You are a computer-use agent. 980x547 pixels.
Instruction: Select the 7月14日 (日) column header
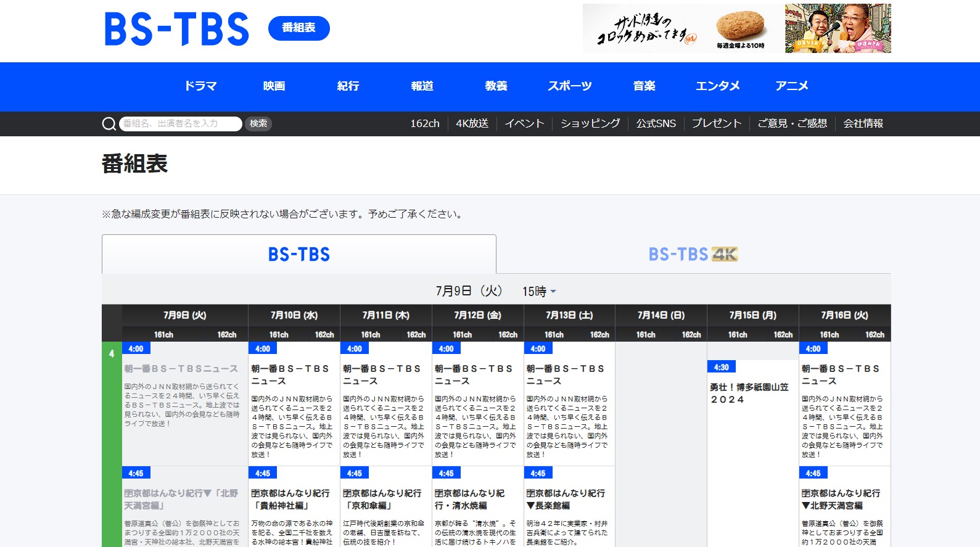pyautogui.click(x=661, y=315)
